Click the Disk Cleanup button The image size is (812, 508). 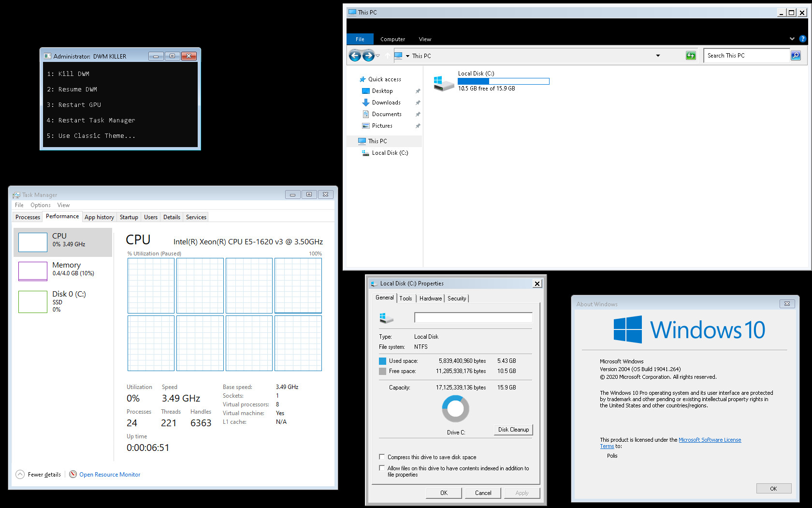tap(513, 430)
